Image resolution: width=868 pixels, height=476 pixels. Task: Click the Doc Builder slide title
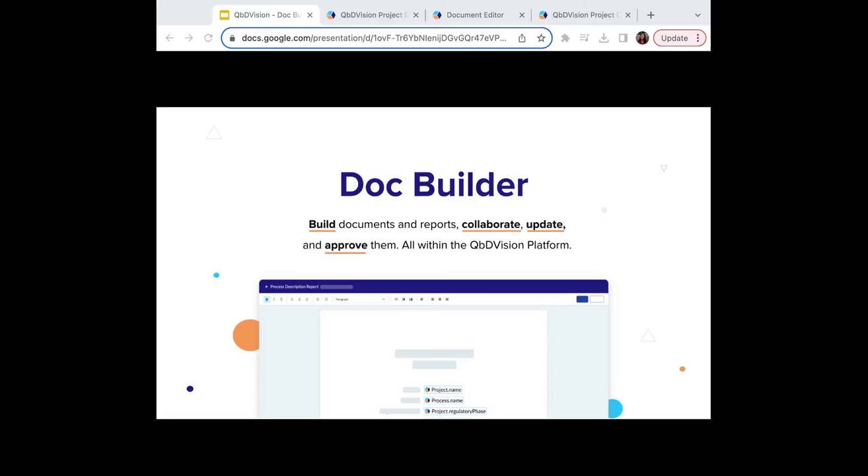[x=433, y=184]
